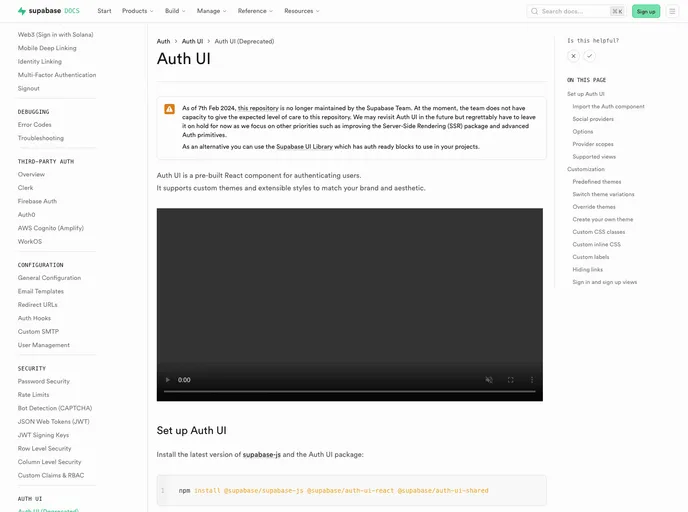This screenshot has width=688, height=512.
Task: Open AWS Cognito (Amplify) page
Action: click(50, 228)
